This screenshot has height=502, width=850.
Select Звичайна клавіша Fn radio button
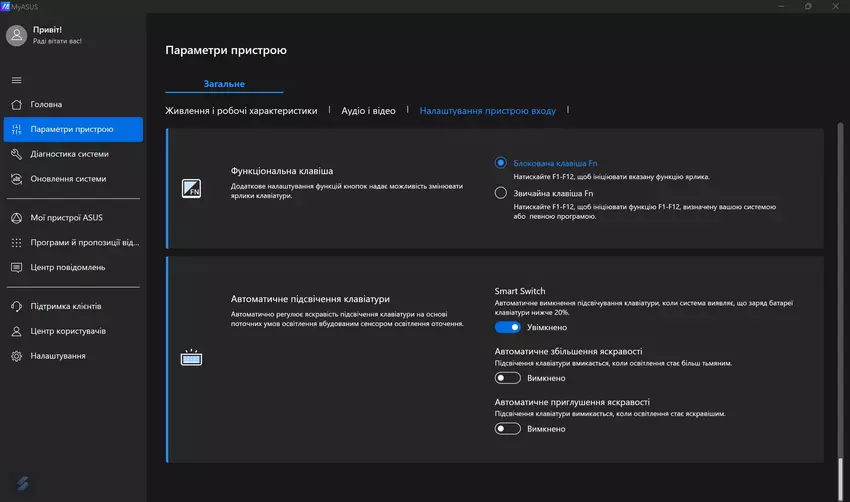click(501, 193)
